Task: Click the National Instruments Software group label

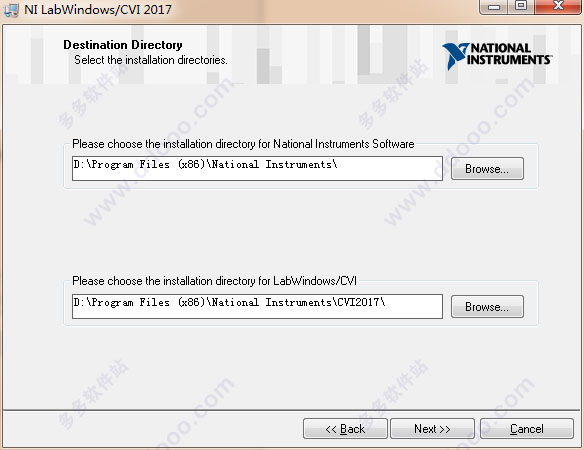Action: (243, 144)
